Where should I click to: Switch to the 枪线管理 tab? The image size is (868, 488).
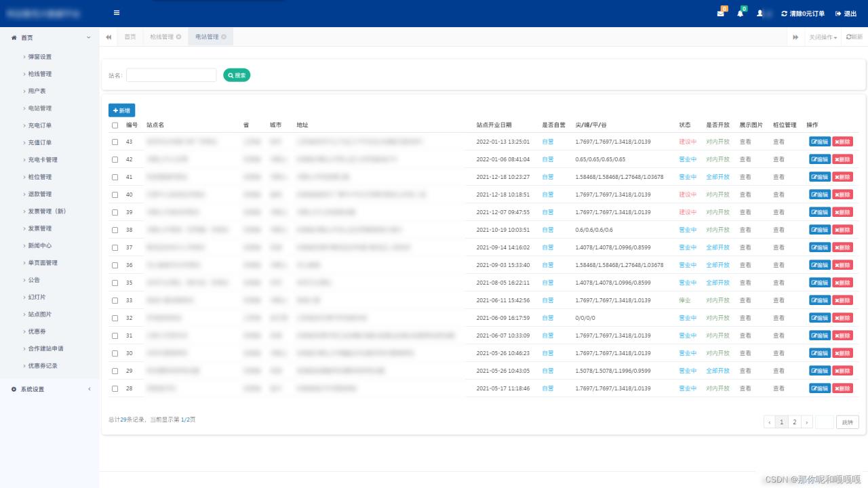point(161,37)
